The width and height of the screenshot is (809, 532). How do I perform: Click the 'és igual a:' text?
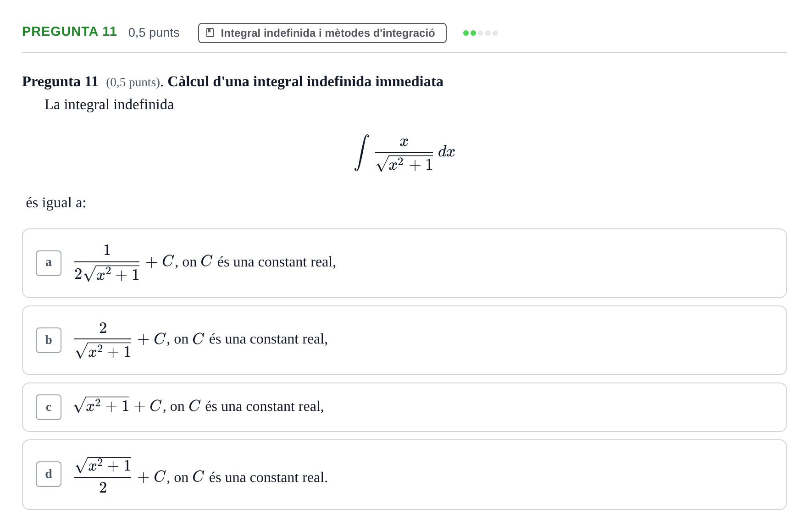(56, 203)
